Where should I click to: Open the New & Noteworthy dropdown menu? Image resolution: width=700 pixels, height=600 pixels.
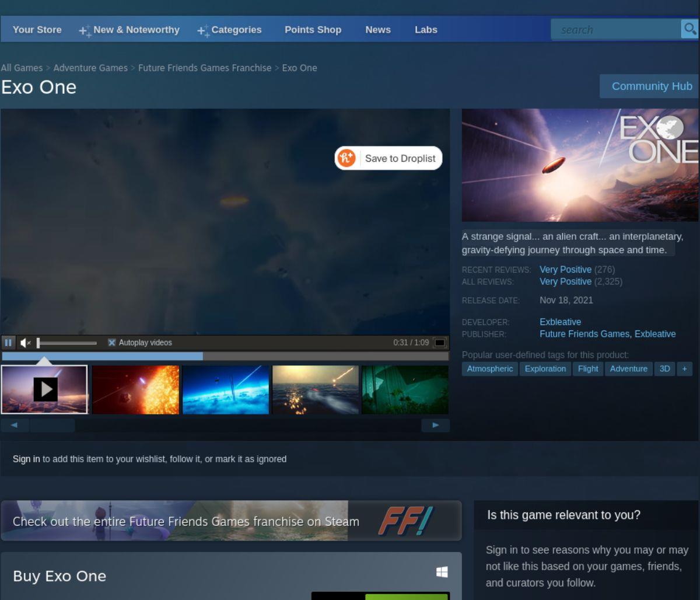point(135,29)
